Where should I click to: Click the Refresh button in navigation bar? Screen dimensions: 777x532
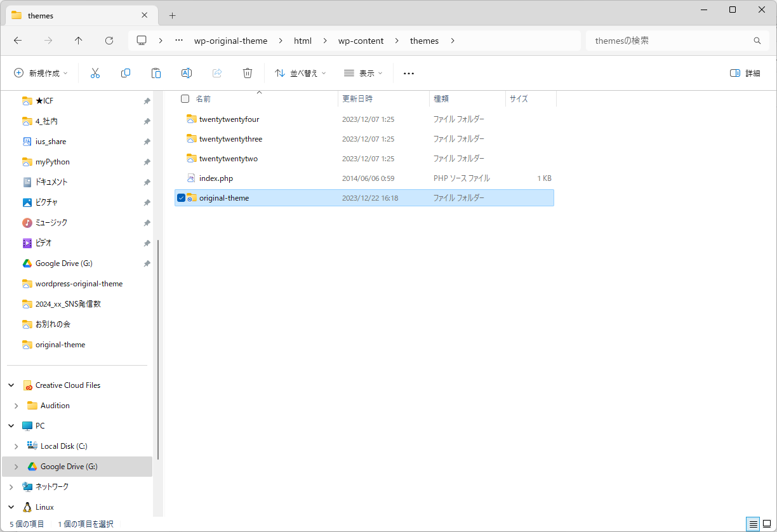point(109,41)
